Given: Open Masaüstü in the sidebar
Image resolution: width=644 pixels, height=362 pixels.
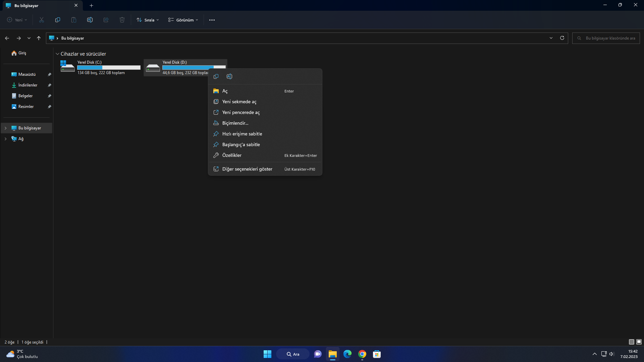Looking at the screenshot, I should point(27,74).
